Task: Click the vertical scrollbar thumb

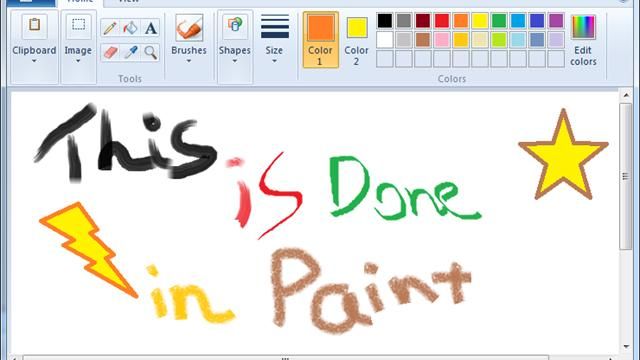Action: (626, 176)
